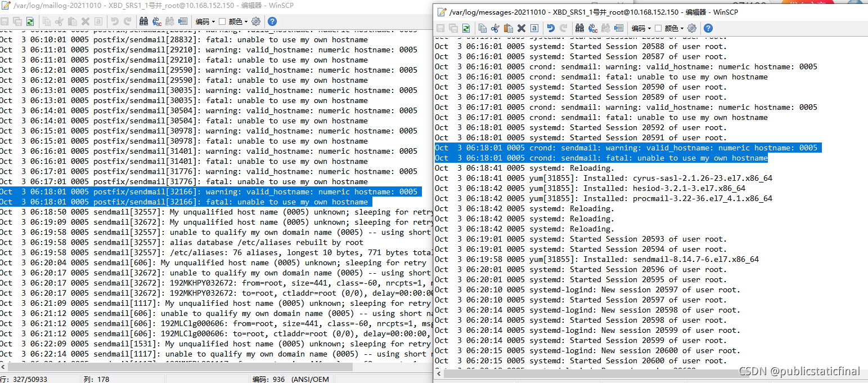Click Undo arrow in maillog editor toolbar

[x=115, y=21]
